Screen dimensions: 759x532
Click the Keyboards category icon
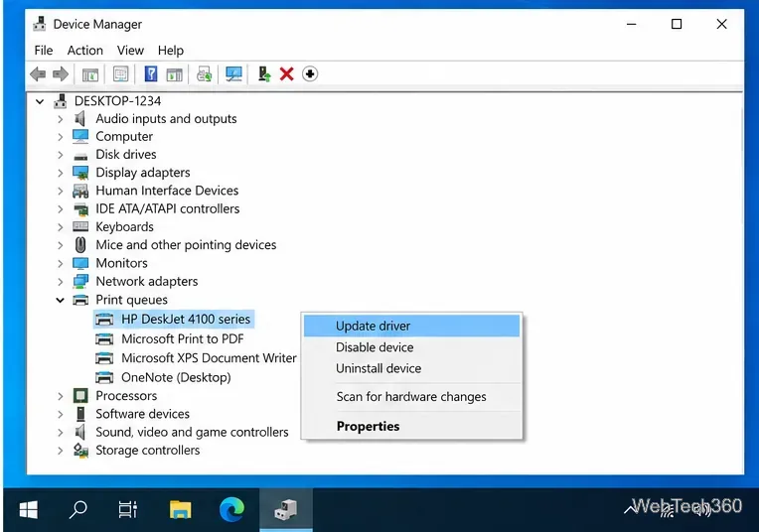80,226
